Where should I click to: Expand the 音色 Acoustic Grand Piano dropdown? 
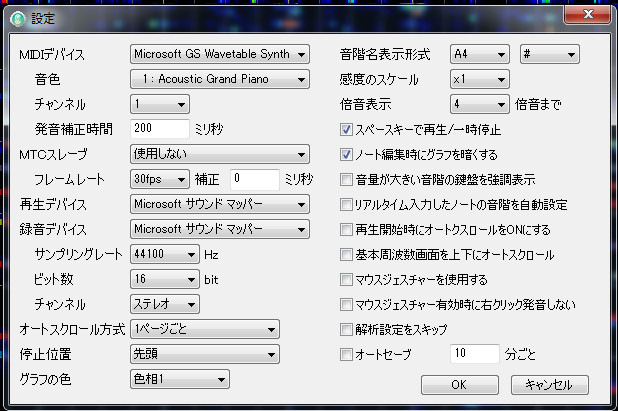point(218,79)
